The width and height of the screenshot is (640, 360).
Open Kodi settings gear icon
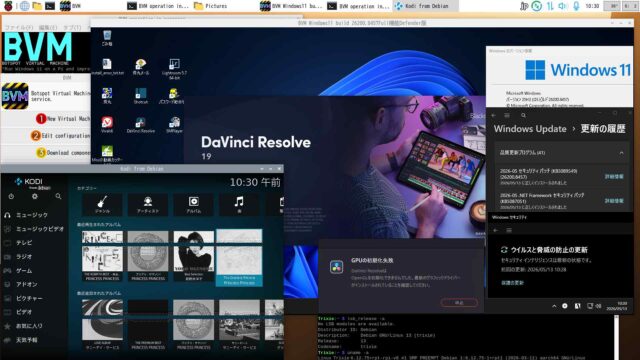tap(35, 196)
